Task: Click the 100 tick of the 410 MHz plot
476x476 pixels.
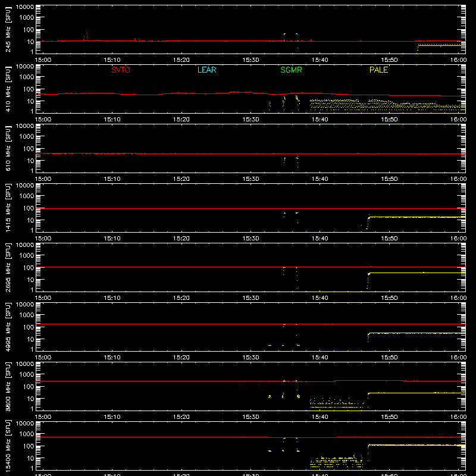Action: (x=29, y=89)
